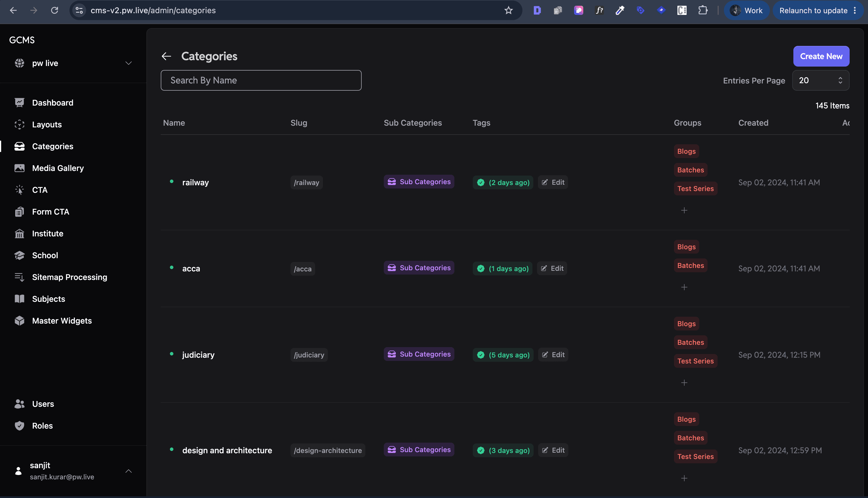
Task: Open the site information icon in address bar
Action: [x=79, y=10]
